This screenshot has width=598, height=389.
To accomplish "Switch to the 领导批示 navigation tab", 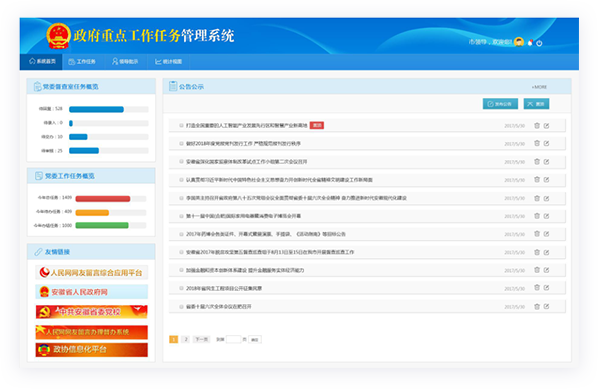I will 125,61.
